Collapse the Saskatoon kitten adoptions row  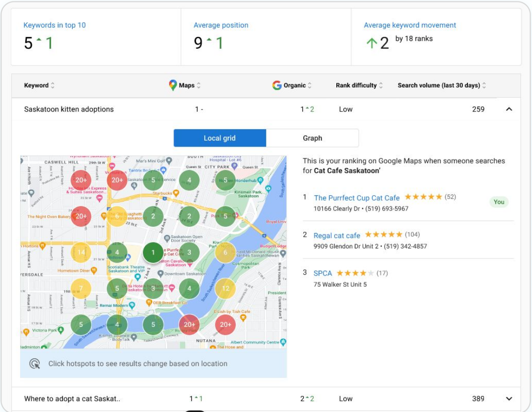point(509,109)
